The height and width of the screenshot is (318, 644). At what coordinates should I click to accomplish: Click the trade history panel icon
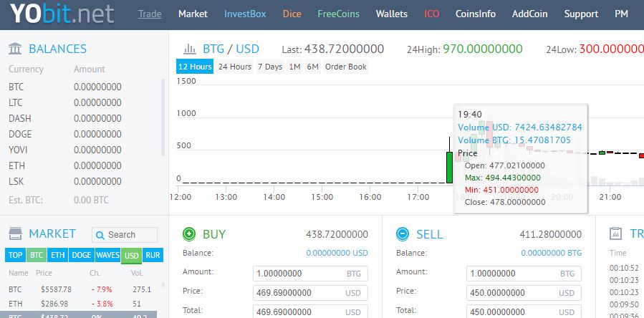tap(615, 233)
